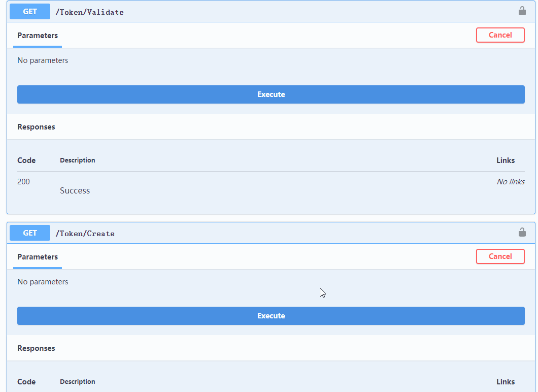This screenshot has width=538, height=392.
Task: Click Code column header under /Token/Validate
Action: click(26, 160)
